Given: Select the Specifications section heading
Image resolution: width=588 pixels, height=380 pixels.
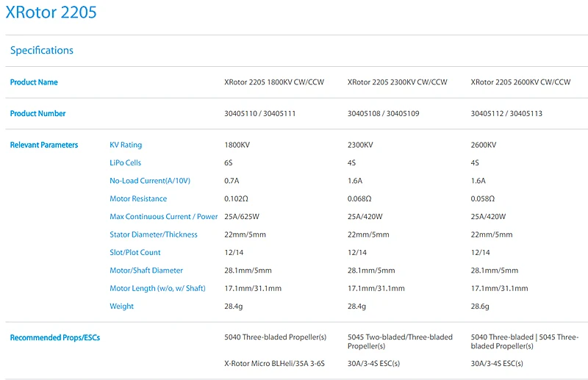Looking at the screenshot, I should pyautogui.click(x=42, y=50).
